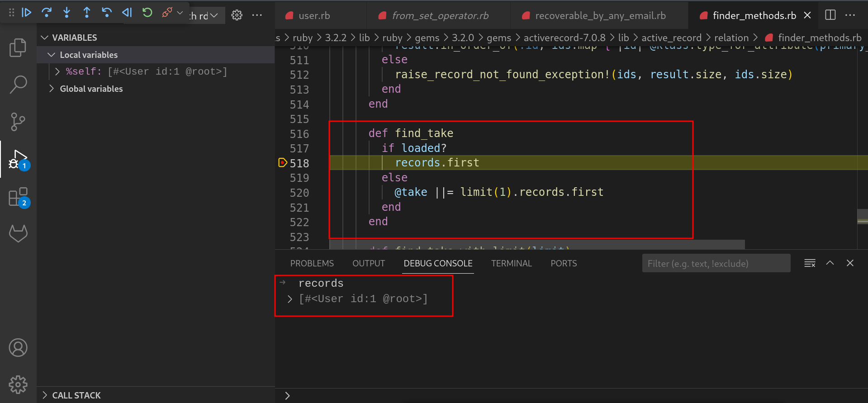The height and width of the screenshot is (403, 868).
Task: Click the relation breadcrumb segment
Action: coord(731,38)
